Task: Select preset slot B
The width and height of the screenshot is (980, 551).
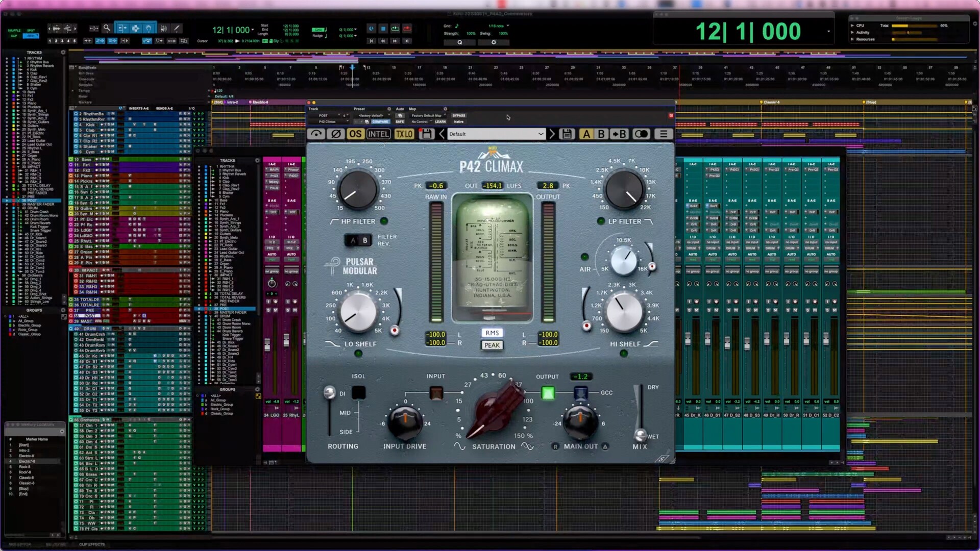Action: (601, 134)
